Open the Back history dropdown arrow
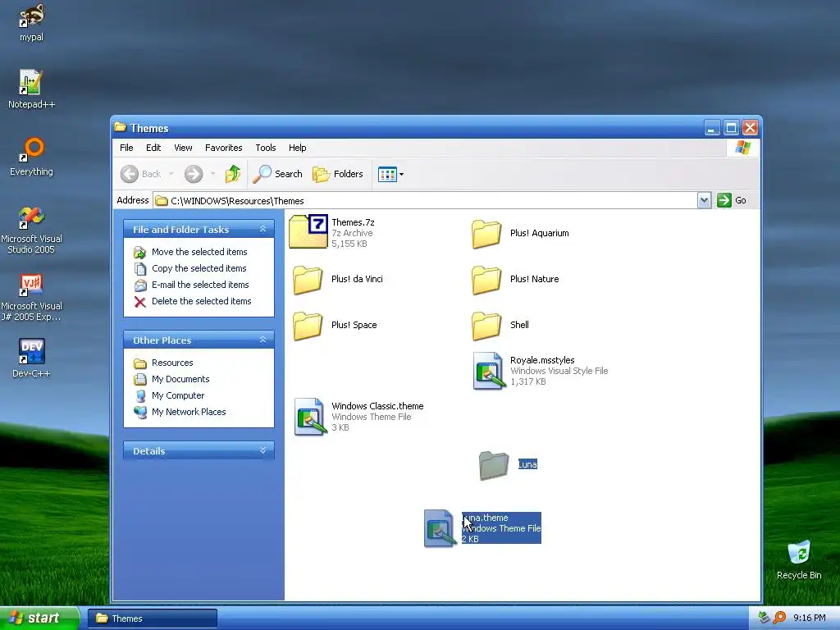Image resolution: width=840 pixels, height=630 pixels. 171,174
